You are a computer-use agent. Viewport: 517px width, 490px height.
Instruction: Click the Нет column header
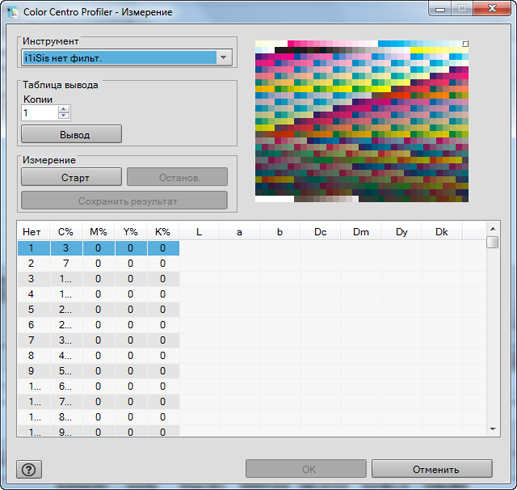(x=32, y=232)
